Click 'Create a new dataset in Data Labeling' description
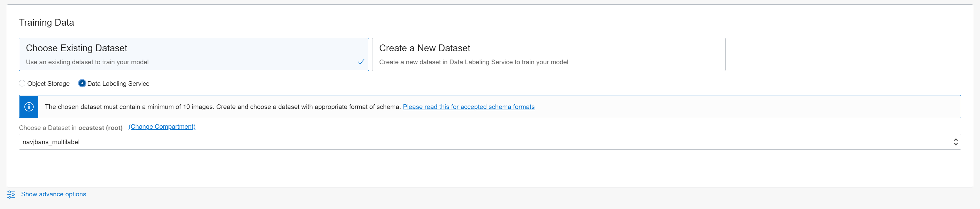The height and width of the screenshot is (209, 980). (473, 62)
